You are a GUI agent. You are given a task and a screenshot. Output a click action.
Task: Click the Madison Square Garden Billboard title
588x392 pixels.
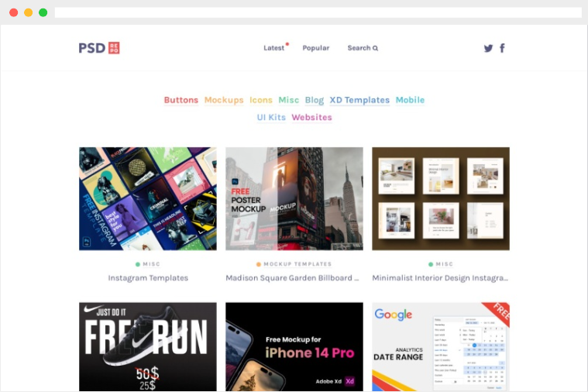292,278
